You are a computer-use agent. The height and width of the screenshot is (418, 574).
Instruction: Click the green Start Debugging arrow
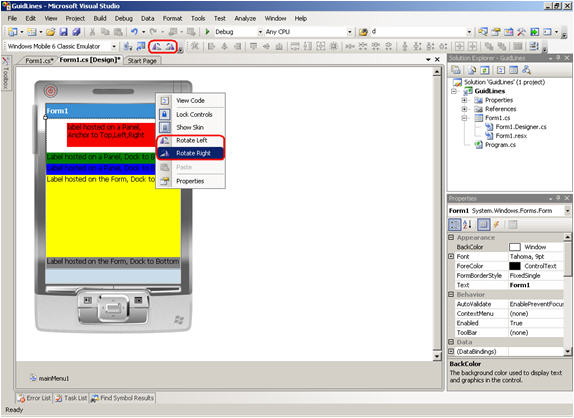(x=208, y=32)
